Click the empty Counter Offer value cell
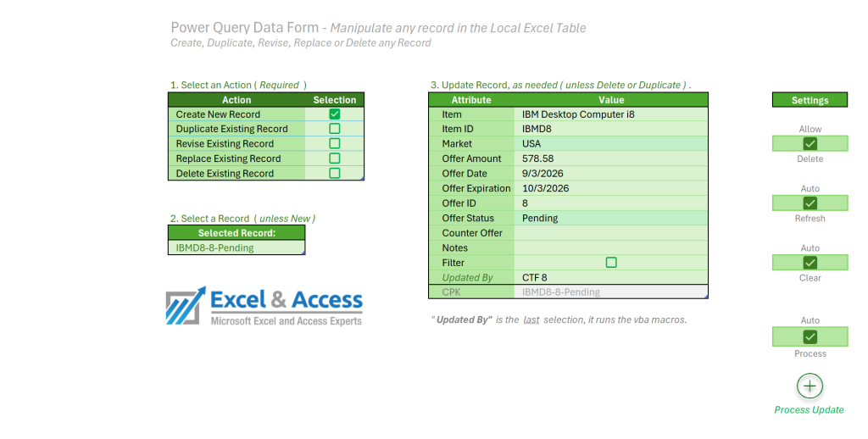Viewport: 868px width, 439px height. pos(611,233)
